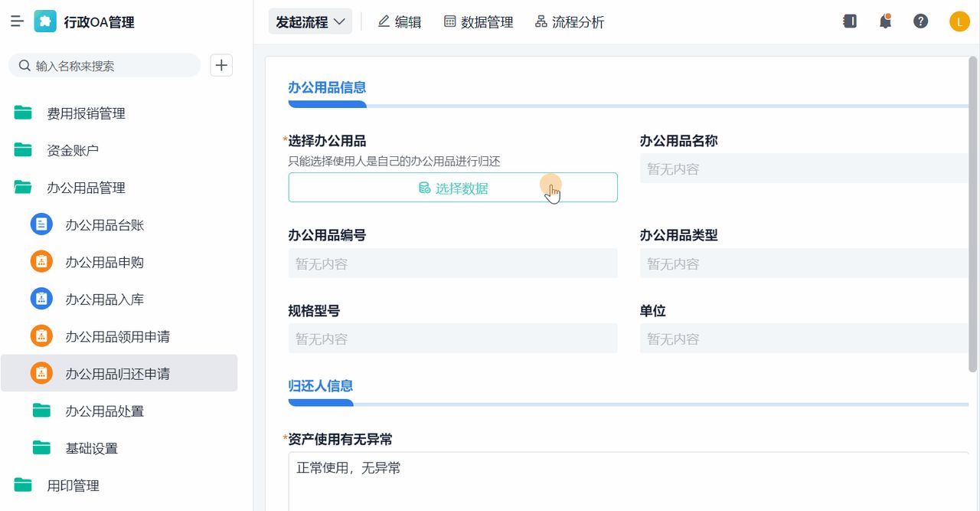Image resolution: width=980 pixels, height=511 pixels.
Task: Click the add new + button
Action: click(x=220, y=65)
